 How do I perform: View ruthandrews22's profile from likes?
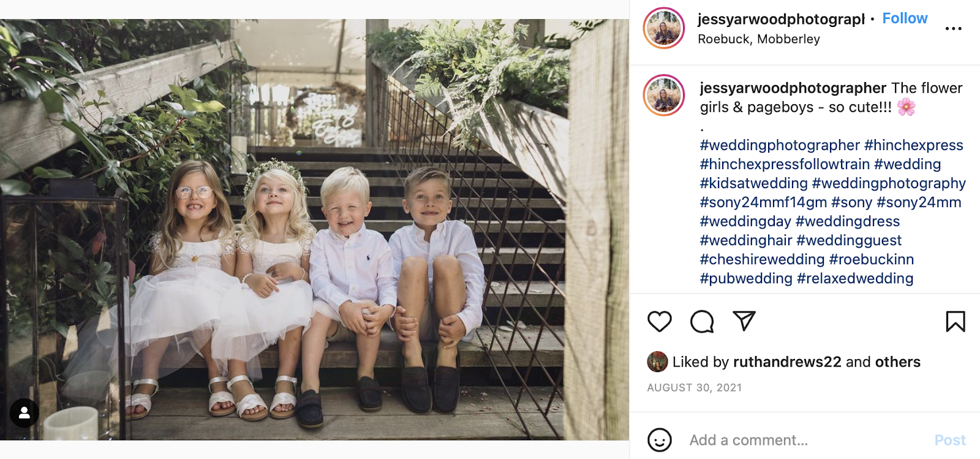click(x=787, y=362)
